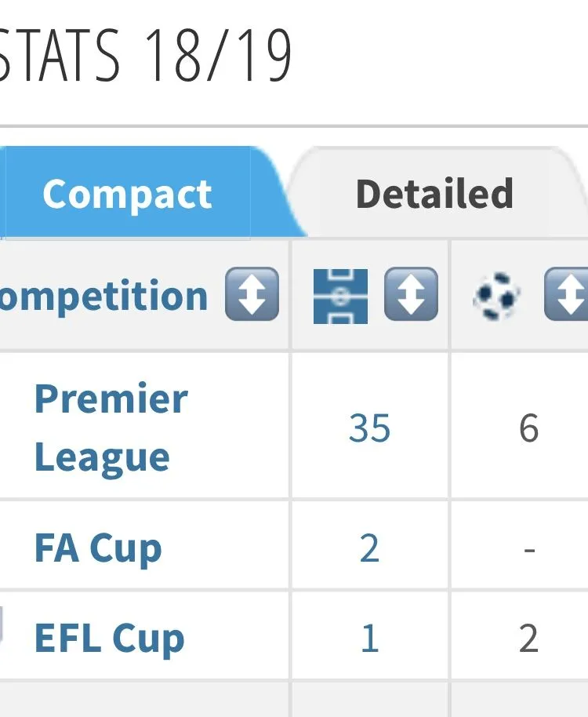Open the Detailed stats tab
This screenshot has height=717, width=588.
click(x=434, y=195)
